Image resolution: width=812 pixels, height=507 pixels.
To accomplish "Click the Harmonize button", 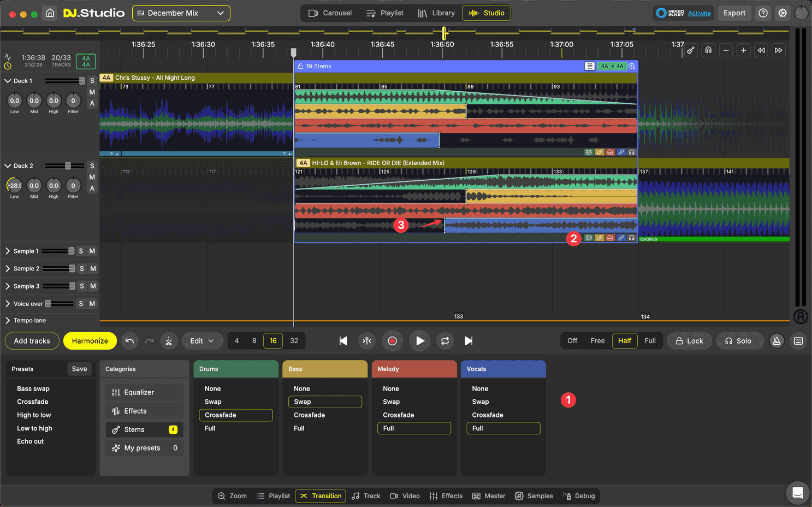I will [x=90, y=341].
